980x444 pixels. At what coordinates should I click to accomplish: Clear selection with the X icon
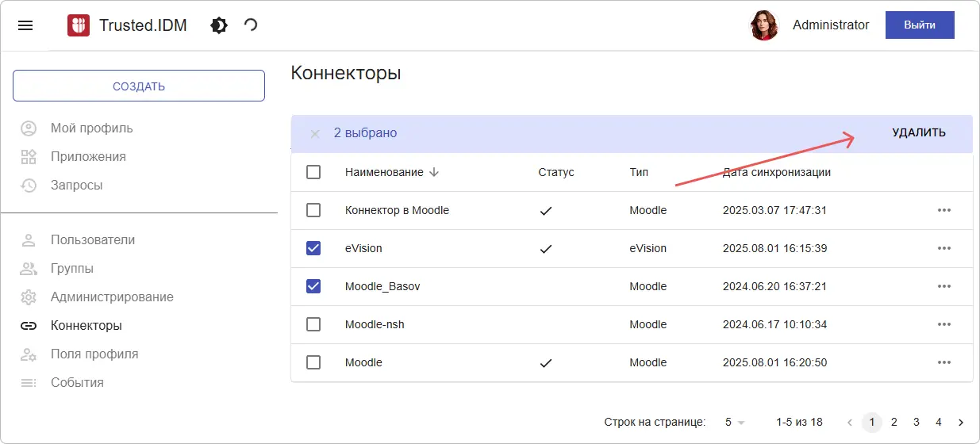pos(315,134)
